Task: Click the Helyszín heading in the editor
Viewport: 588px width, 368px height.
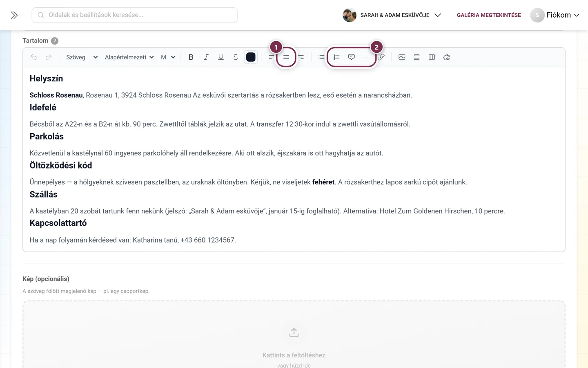Action: point(46,79)
